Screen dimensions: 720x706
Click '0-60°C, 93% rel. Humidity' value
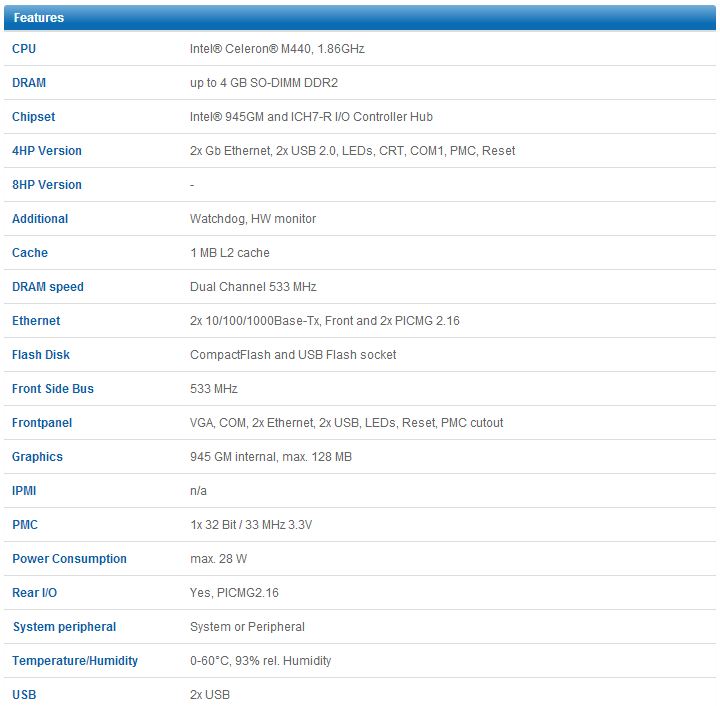pyautogui.click(x=260, y=660)
